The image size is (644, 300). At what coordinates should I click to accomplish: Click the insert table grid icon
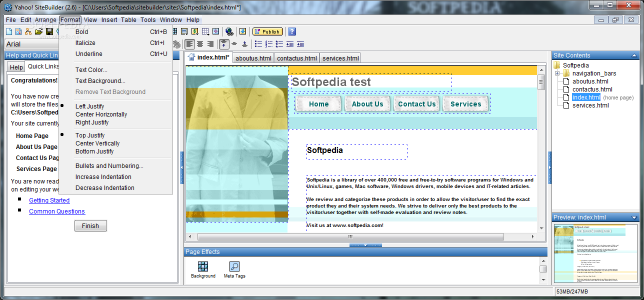(x=205, y=31)
